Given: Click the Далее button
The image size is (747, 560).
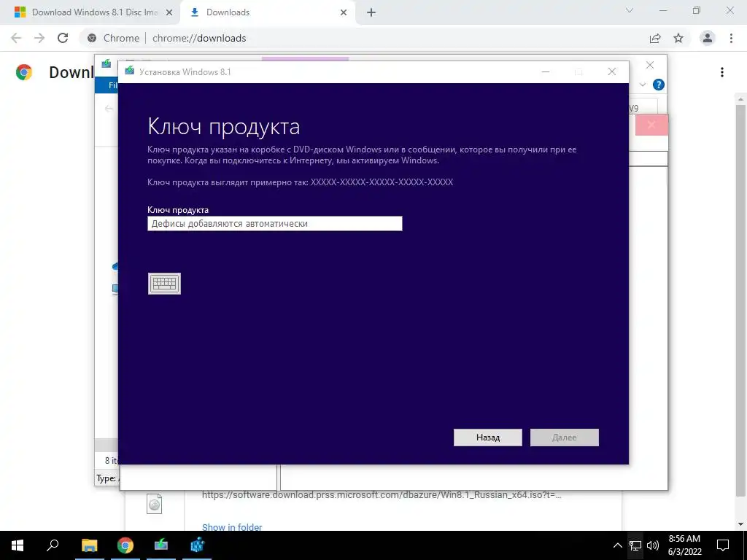Looking at the screenshot, I should coord(565,437).
